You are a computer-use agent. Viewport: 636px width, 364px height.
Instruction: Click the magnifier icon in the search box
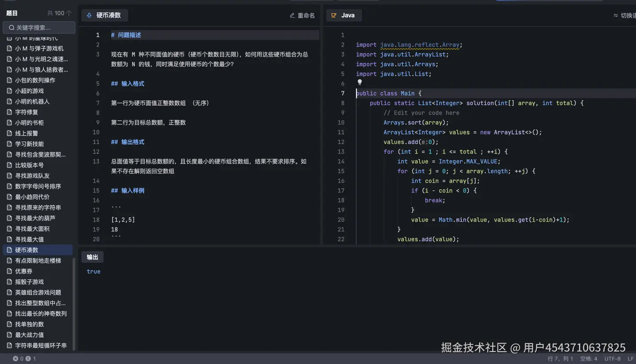(11, 27)
